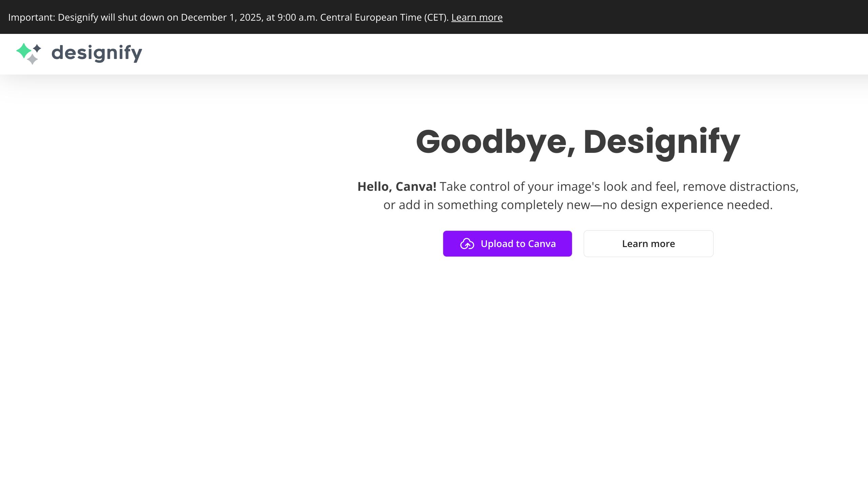868x488 pixels.
Task: Click the bold 'Hello, Canva!' text
Action: click(397, 187)
